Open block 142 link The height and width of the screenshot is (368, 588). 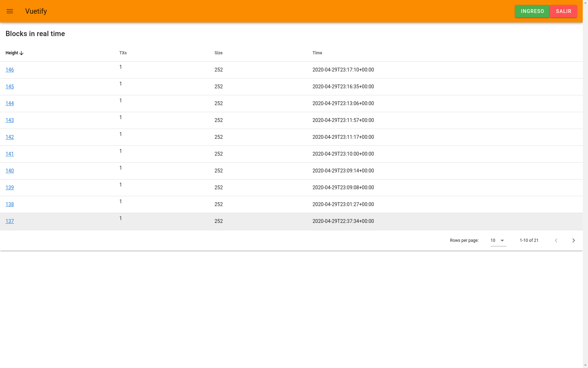click(x=10, y=137)
